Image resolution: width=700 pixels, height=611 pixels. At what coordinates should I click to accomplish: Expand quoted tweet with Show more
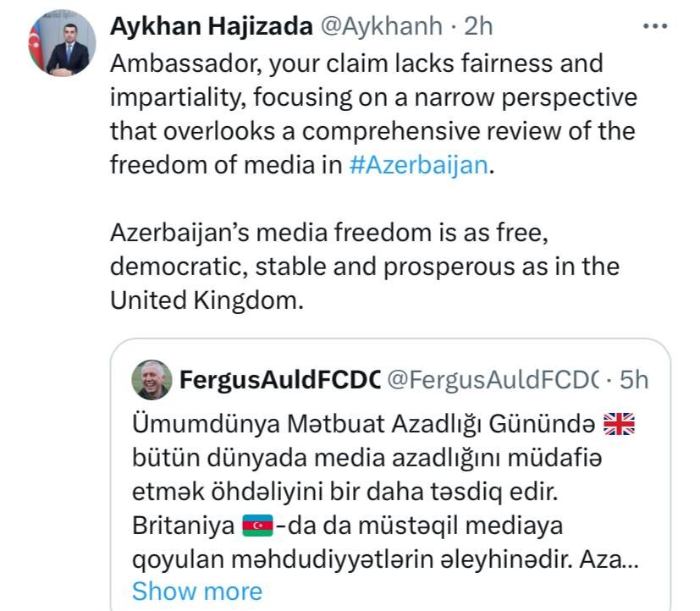click(197, 592)
